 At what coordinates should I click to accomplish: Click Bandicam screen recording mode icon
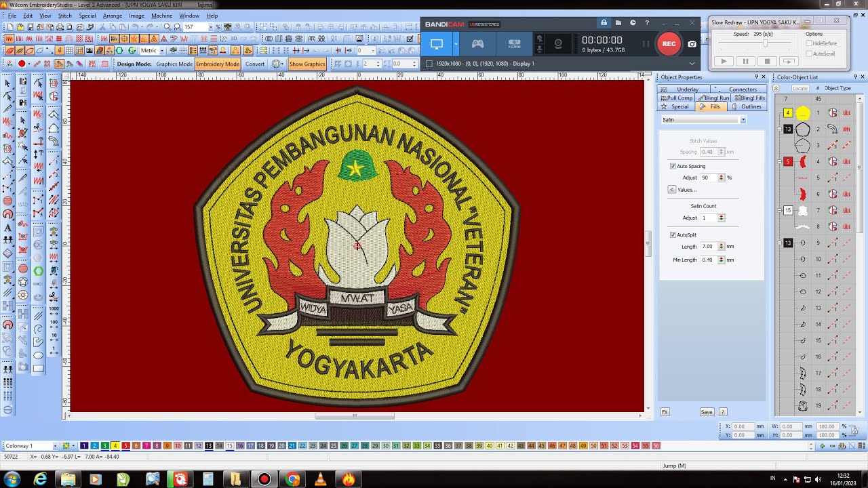[437, 43]
